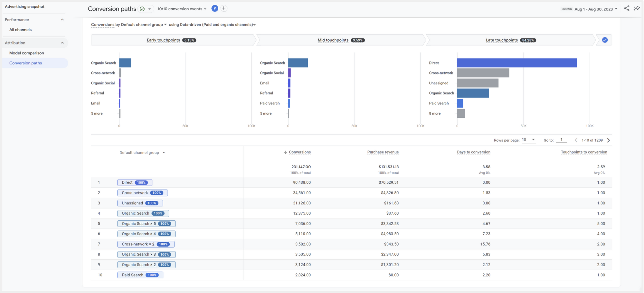Click the Unassigned 100% path chip
This screenshot has height=293, width=644.
tap(140, 203)
